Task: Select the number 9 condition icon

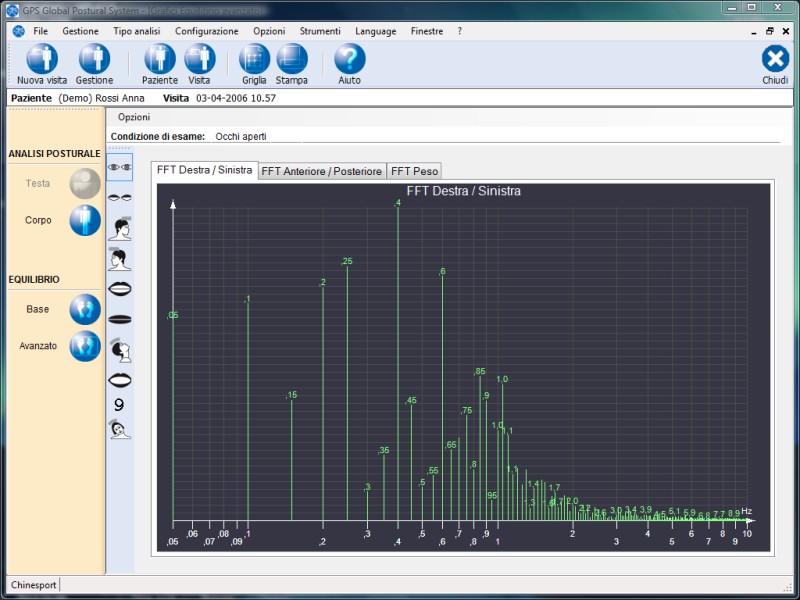Action: (x=120, y=405)
